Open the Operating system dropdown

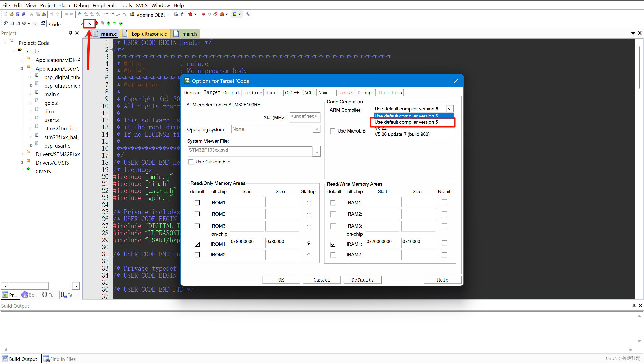(x=316, y=129)
